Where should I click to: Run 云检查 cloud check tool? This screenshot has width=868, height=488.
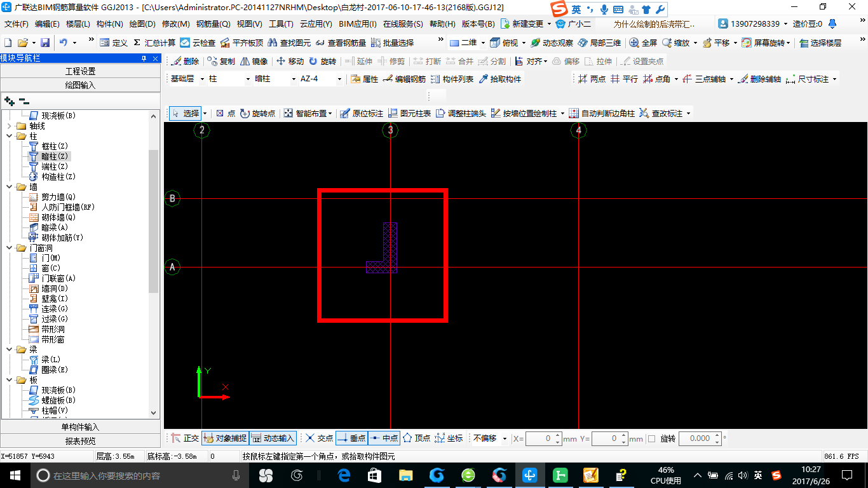click(198, 43)
